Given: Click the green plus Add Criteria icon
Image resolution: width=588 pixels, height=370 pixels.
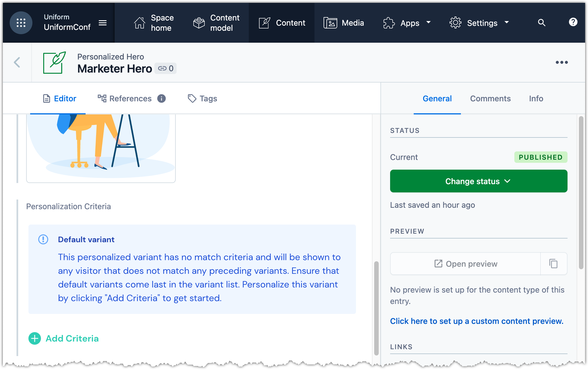Looking at the screenshot, I should 35,338.
